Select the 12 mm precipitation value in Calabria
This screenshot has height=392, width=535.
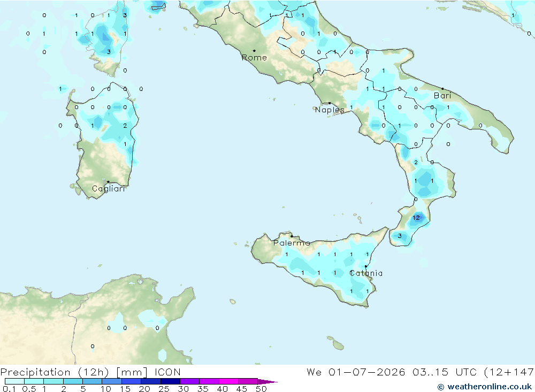tap(416, 218)
